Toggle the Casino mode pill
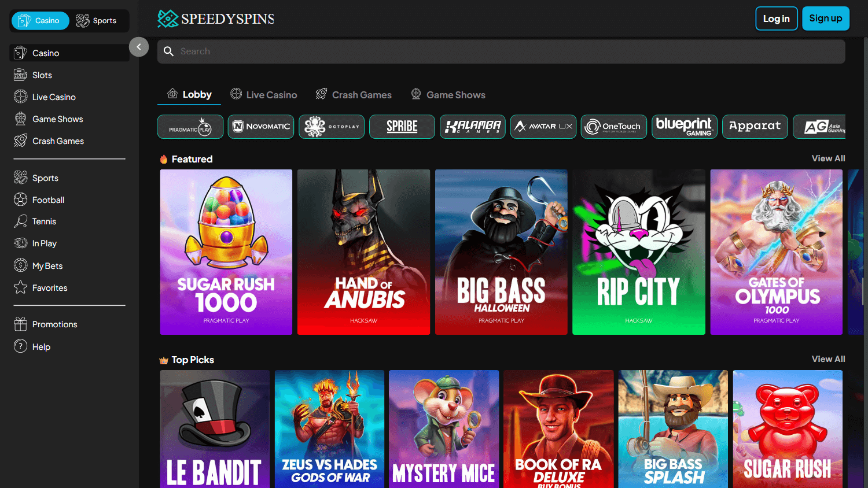The height and width of the screenshot is (488, 868). click(40, 20)
